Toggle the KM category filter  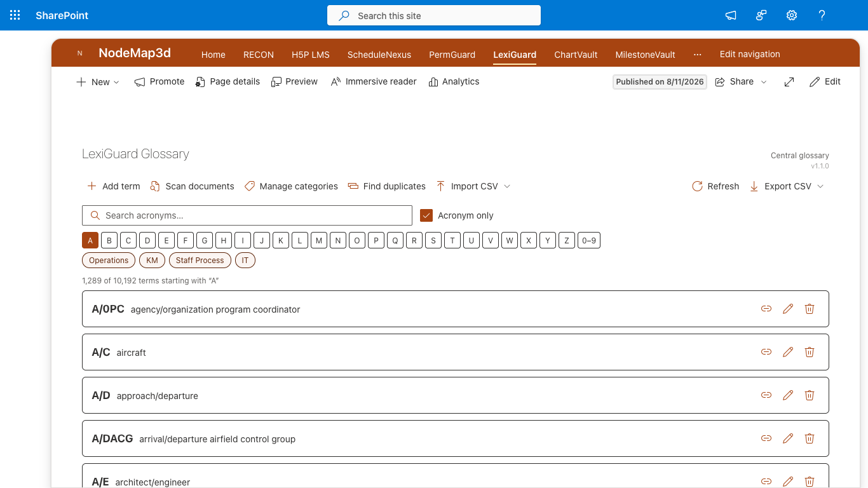click(152, 261)
